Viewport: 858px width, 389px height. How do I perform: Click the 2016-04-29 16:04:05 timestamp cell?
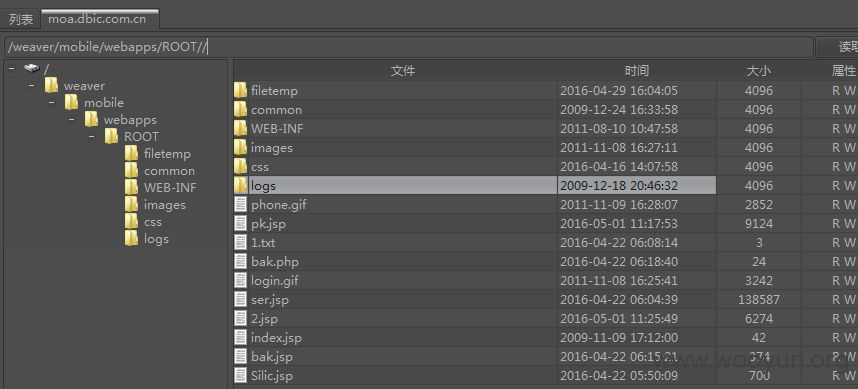point(637,90)
